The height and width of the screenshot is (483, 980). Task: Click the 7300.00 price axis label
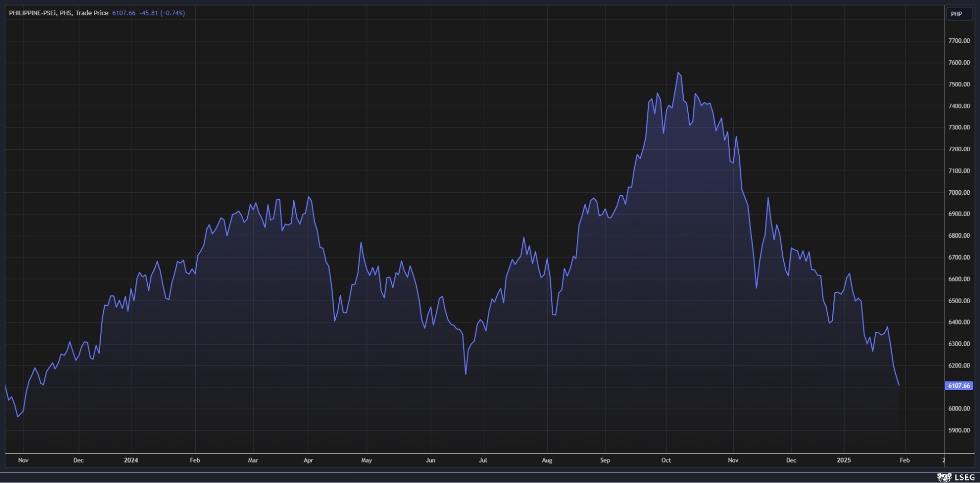coord(959,127)
